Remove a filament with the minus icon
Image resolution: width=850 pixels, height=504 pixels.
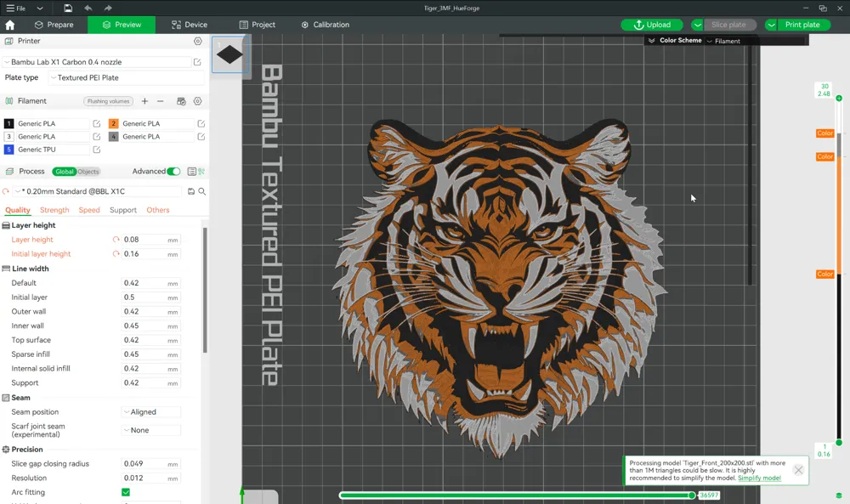[x=161, y=101]
